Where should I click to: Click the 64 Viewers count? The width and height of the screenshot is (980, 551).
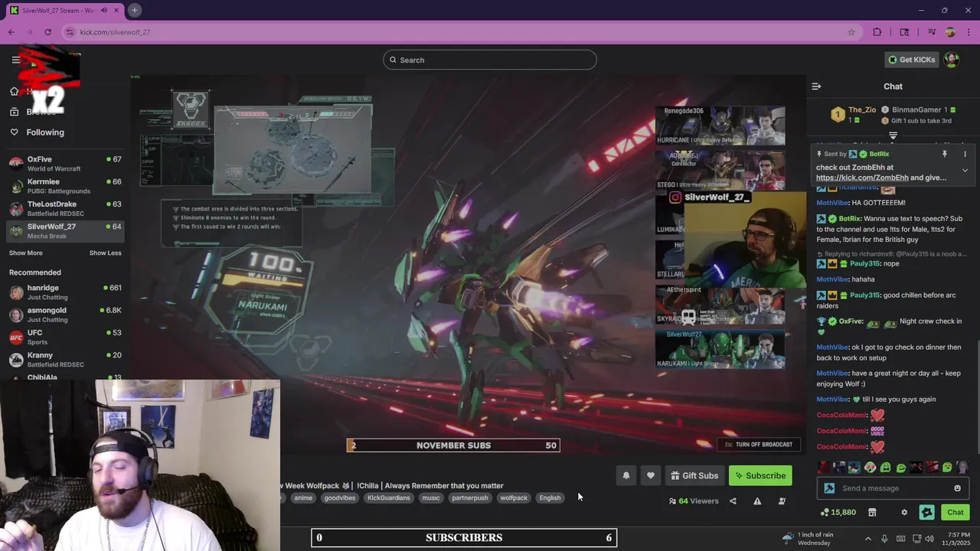[694, 501]
